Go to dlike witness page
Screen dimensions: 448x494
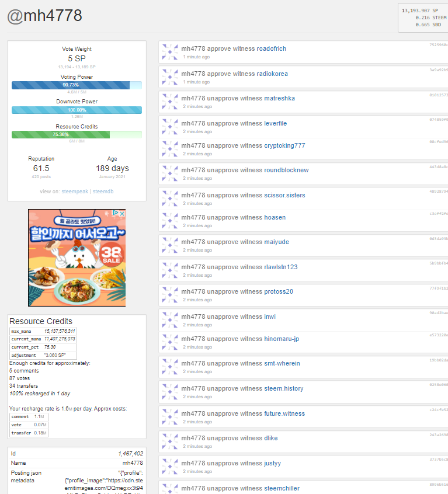coord(271,439)
